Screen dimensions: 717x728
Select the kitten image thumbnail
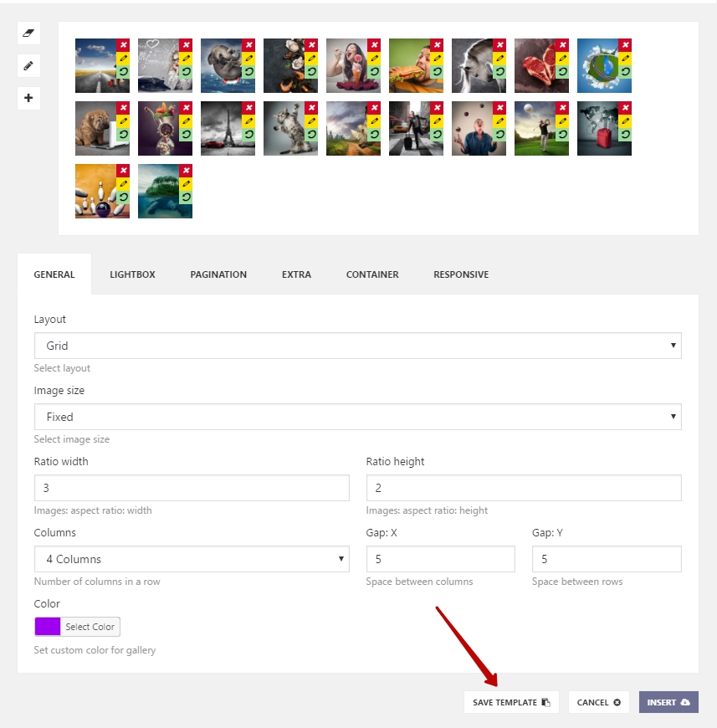point(284,129)
